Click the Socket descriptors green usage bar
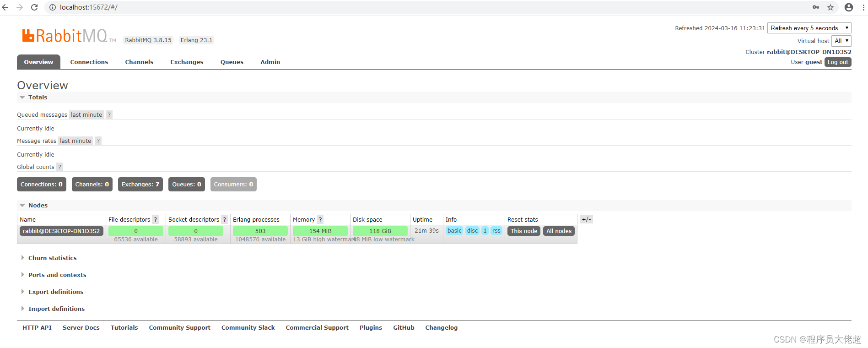This screenshot has height=348, width=868. click(x=196, y=231)
